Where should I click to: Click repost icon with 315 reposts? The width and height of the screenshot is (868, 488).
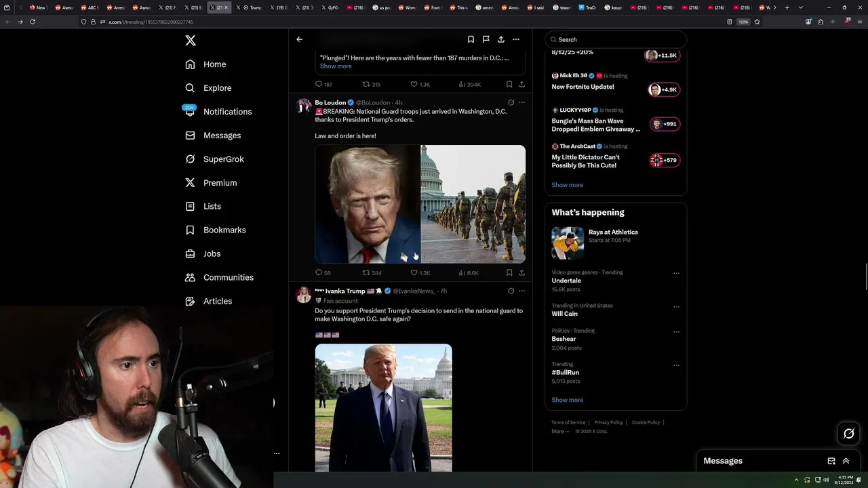coord(366,84)
